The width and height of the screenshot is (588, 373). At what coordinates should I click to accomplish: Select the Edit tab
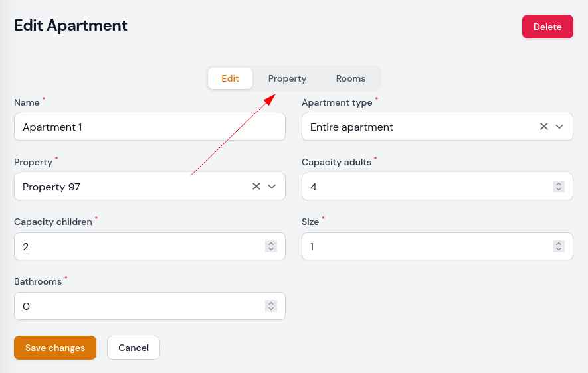coord(230,78)
